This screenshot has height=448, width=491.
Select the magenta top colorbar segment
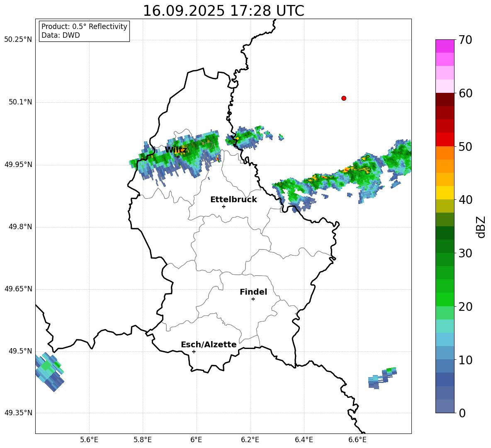click(445, 46)
